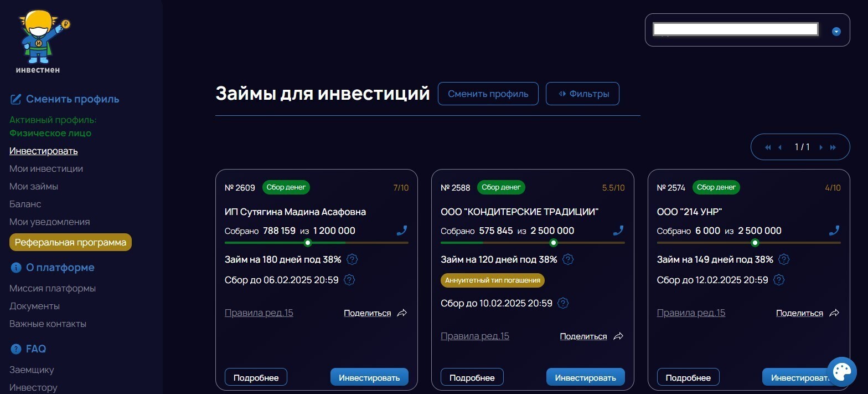Click progress bar of КОНДИТЕРСКИЕ ТРАДИЦИИ loan
Image resolution: width=868 pixels, height=394 pixels.
[x=533, y=243]
